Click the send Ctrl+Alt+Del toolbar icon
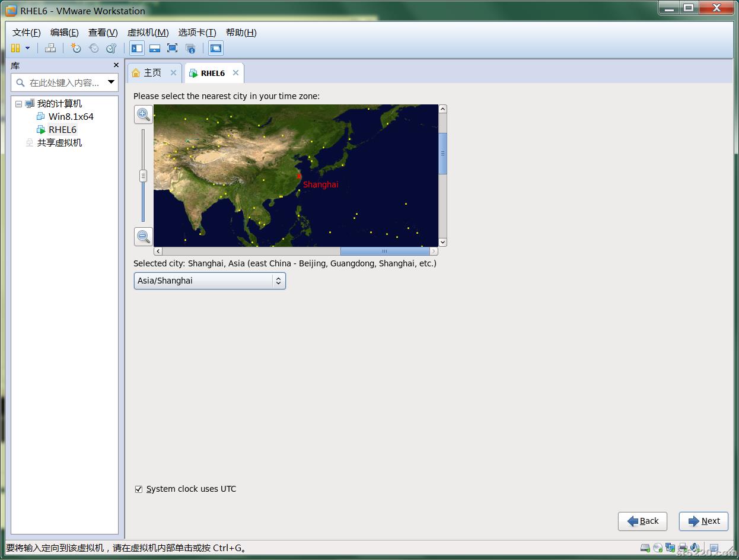Image resolution: width=739 pixels, height=560 pixels. tap(50, 48)
